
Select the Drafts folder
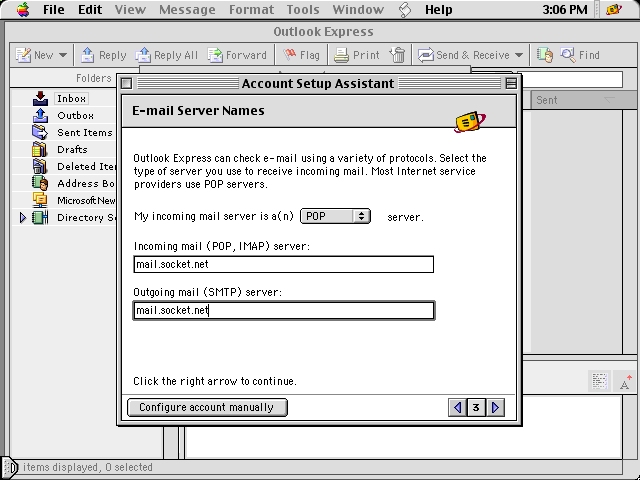pos(72,149)
